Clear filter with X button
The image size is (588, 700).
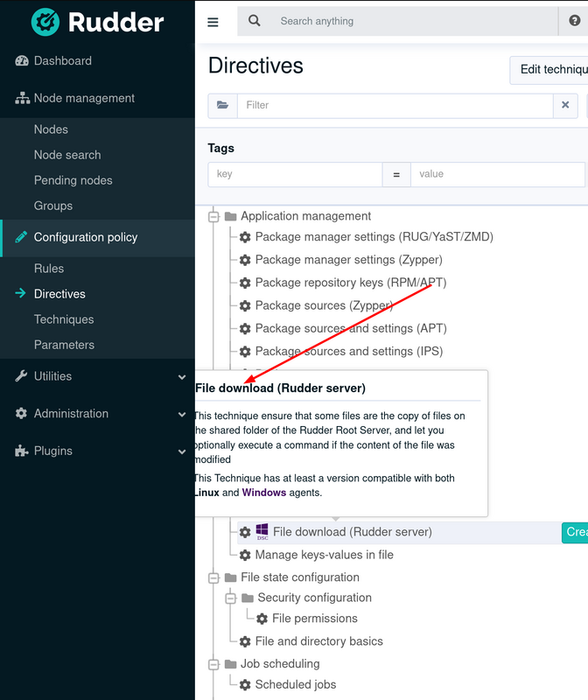pos(565,105)
